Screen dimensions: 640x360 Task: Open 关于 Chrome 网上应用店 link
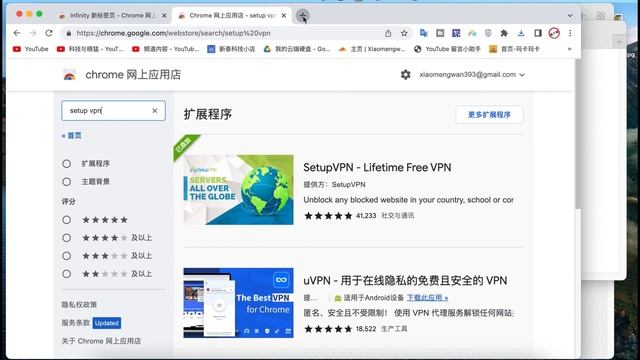(101, 341)
